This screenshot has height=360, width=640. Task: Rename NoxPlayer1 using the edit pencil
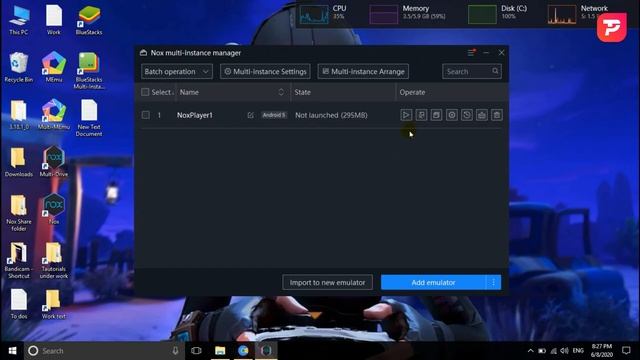click(250, 115)
